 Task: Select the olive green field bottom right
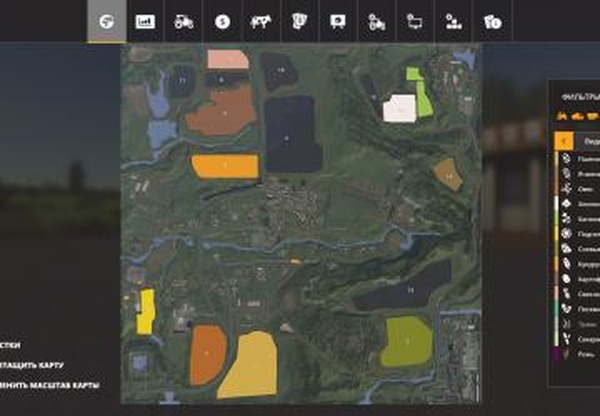[x=406, y=342]
